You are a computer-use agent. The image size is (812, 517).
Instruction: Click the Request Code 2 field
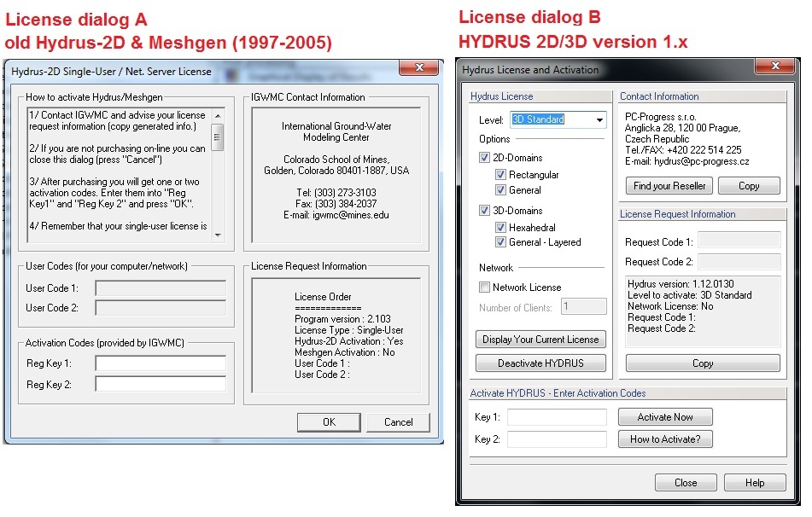739,261
